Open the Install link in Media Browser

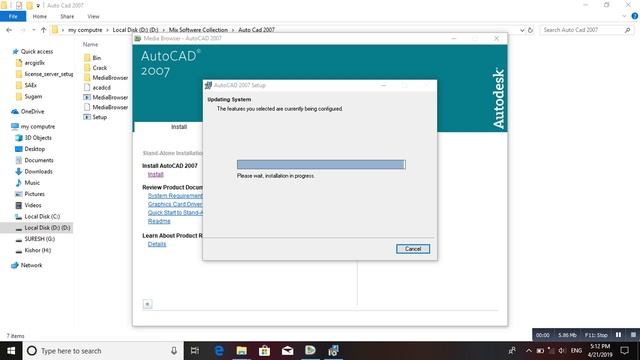point(156,174)
